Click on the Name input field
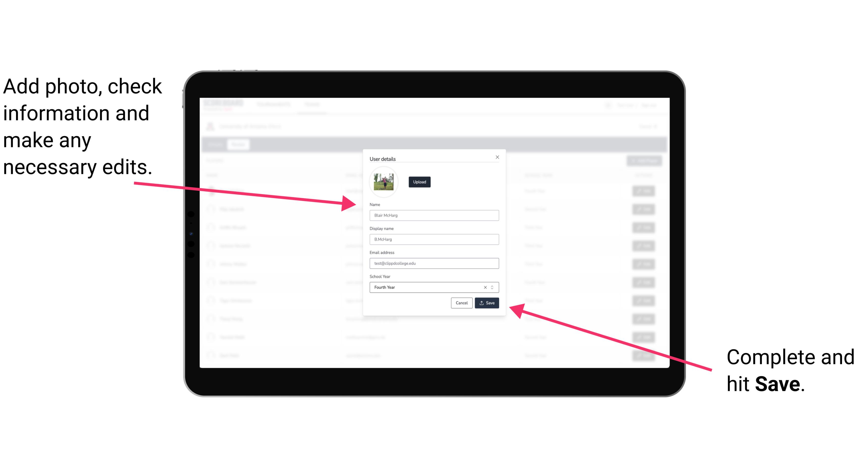This screenshot has height=467, width=868. (434, 215)
